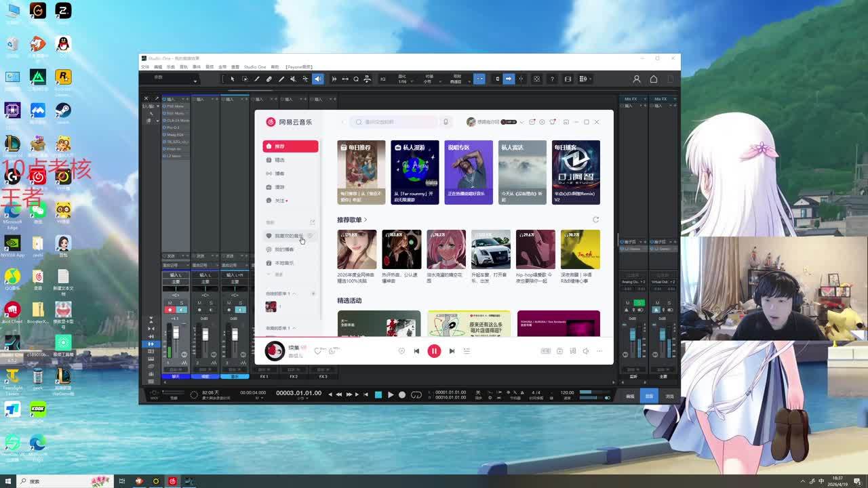Collapse the created playlists section
This screenshot has width=868, height=488.
tap(294, 293)
